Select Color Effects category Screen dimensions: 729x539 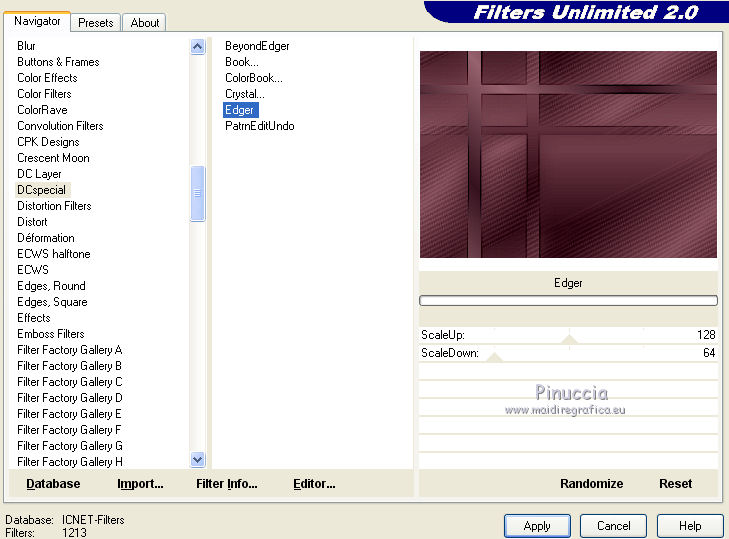pos(47,78)
